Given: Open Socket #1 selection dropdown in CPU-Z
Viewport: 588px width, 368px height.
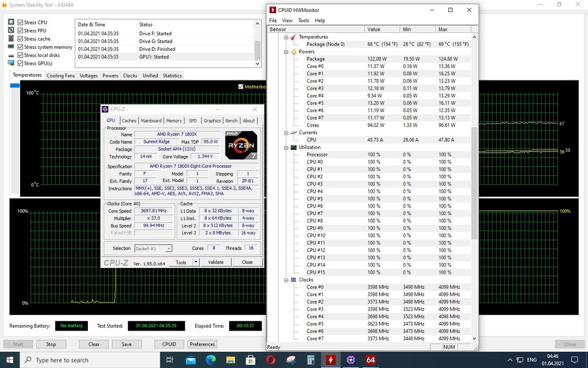Looking at the screenshot, I should (x=153, y=248).
